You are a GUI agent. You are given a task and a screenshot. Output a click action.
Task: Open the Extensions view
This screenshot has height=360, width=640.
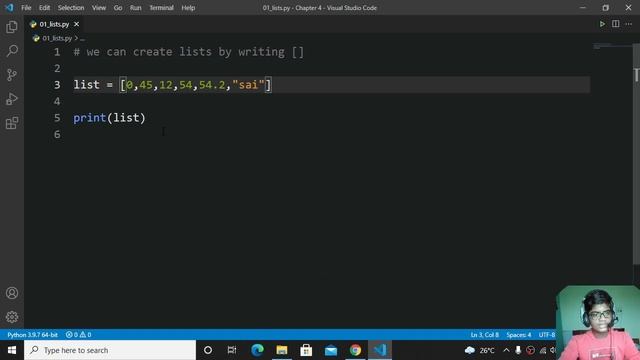coord(12,123)
